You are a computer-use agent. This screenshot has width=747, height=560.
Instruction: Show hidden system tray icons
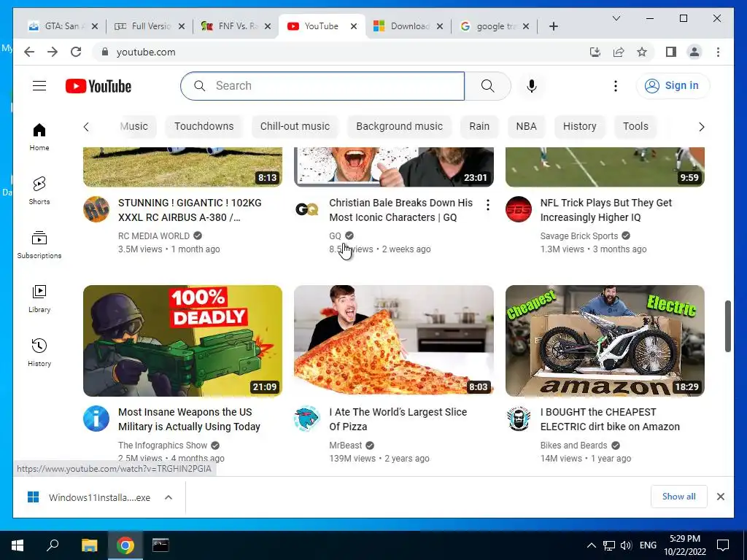591,545
